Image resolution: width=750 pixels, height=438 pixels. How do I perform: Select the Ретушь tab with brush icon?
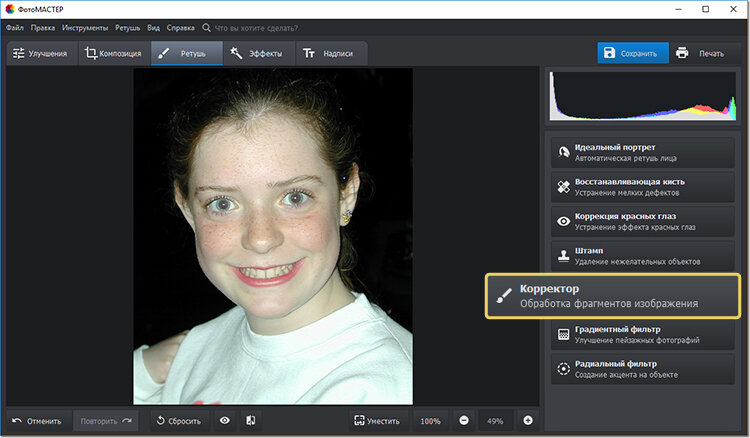pos(187,53)
